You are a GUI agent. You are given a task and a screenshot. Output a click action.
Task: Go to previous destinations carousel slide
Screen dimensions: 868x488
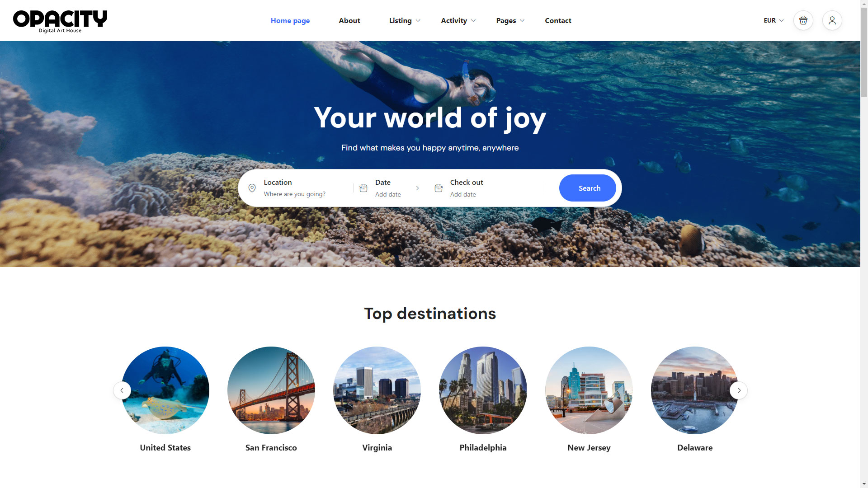tap(122, 390)
